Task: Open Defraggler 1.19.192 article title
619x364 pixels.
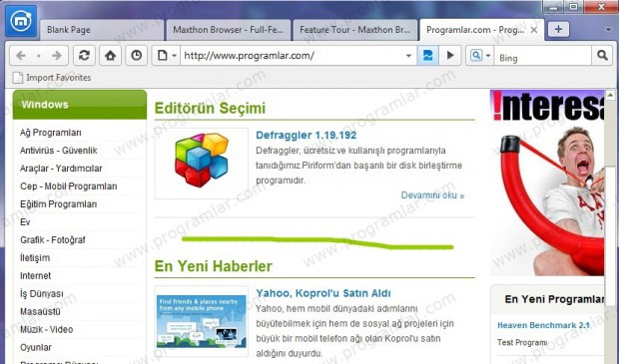Action: click(x=306, y=136)
